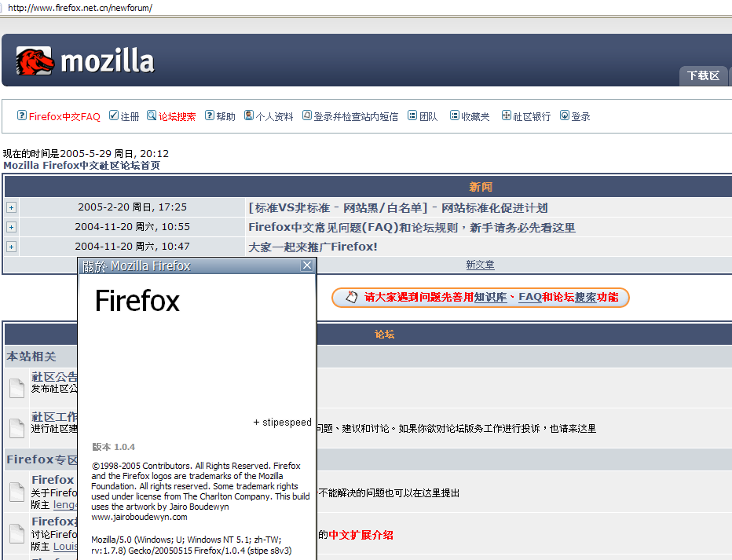Open Mozilla Firefox中文社区论坛首页 link
Image resolution: width=732 pixels, height=560 pixels.
click(82, 165)
